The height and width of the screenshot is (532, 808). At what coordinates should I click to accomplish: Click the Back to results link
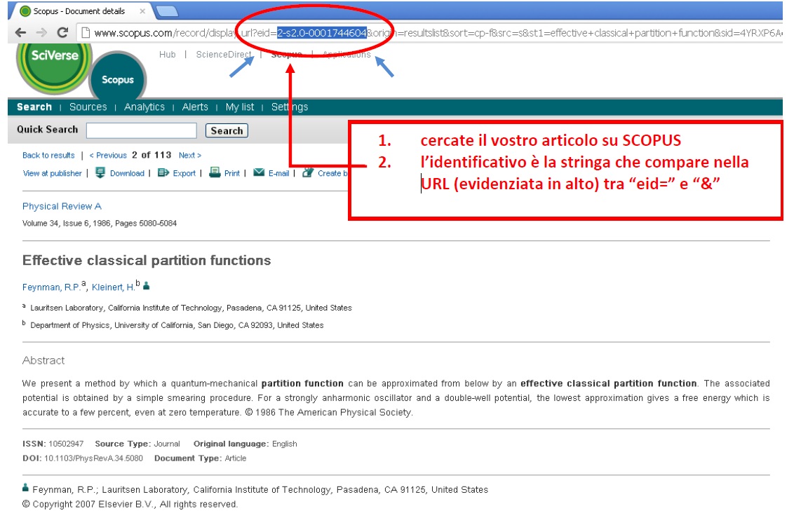[48, 156]
